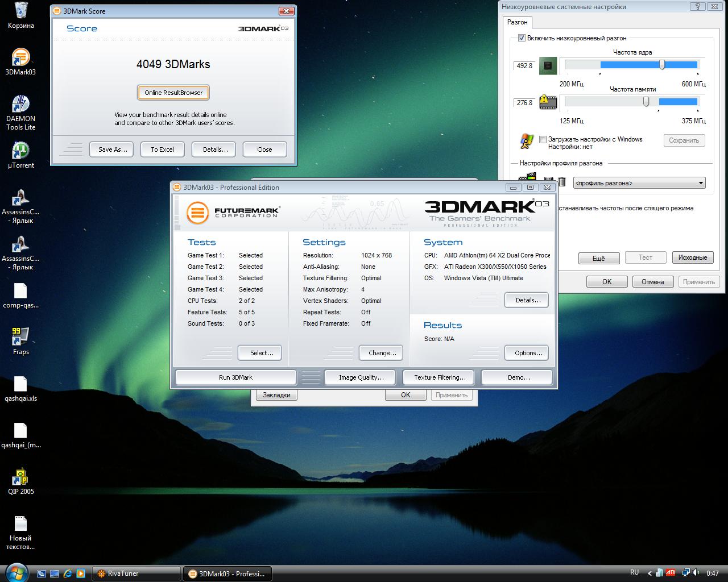Open System Details... button
The width and height of the screenshot is (728, 582).
point(528,300)
